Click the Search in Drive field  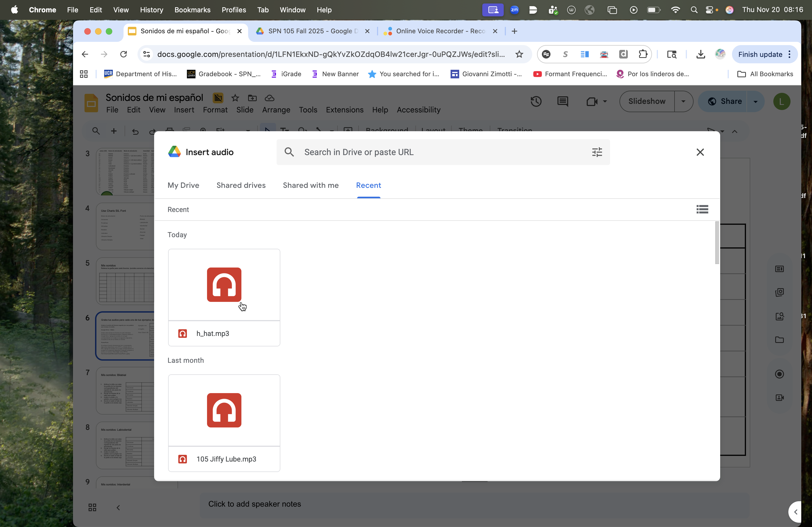tap(443, 152)
